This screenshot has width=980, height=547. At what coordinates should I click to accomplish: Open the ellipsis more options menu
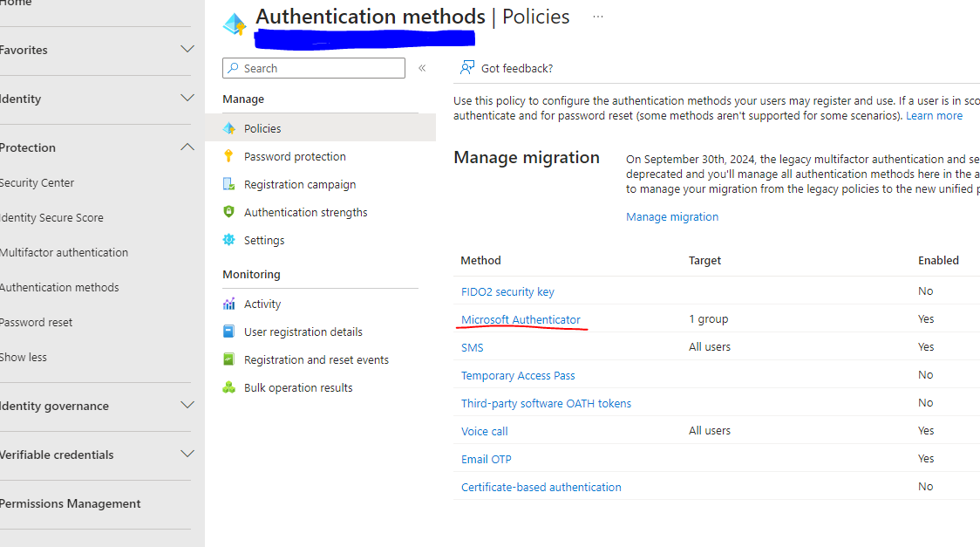click(598, 17)
